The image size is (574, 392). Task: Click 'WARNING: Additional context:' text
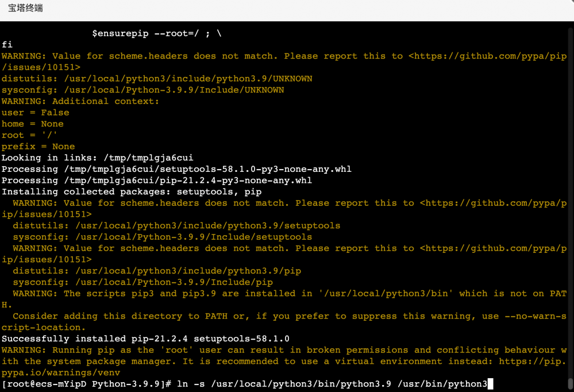click(x=80, y=101)
